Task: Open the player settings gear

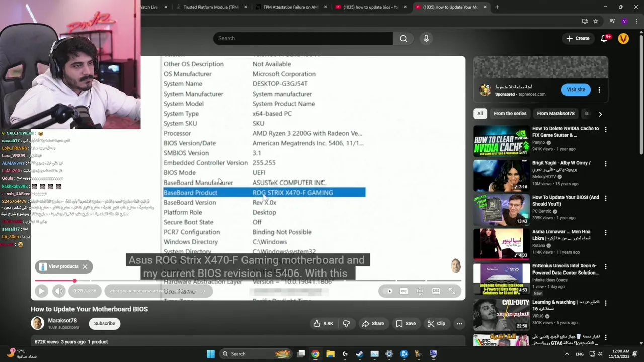Action: pyautogui.click(x=420, y=291)
